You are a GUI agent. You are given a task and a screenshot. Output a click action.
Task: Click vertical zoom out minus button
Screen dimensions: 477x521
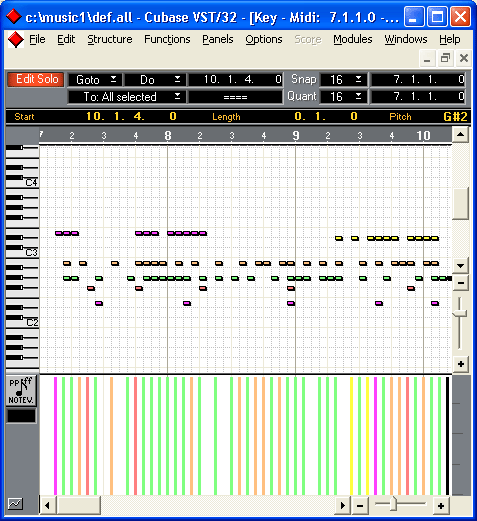pyautogui.click(x=461, y=283)
